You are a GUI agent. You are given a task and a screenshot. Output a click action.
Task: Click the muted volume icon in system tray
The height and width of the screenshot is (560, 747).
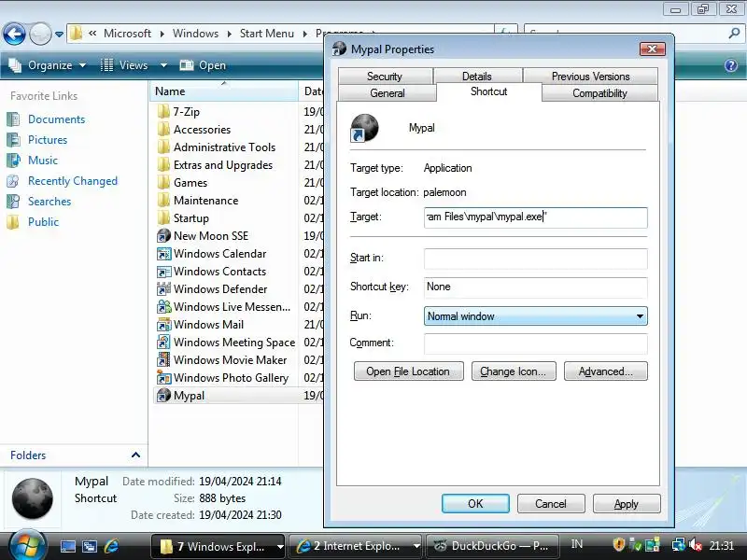(x=696, y=545)
